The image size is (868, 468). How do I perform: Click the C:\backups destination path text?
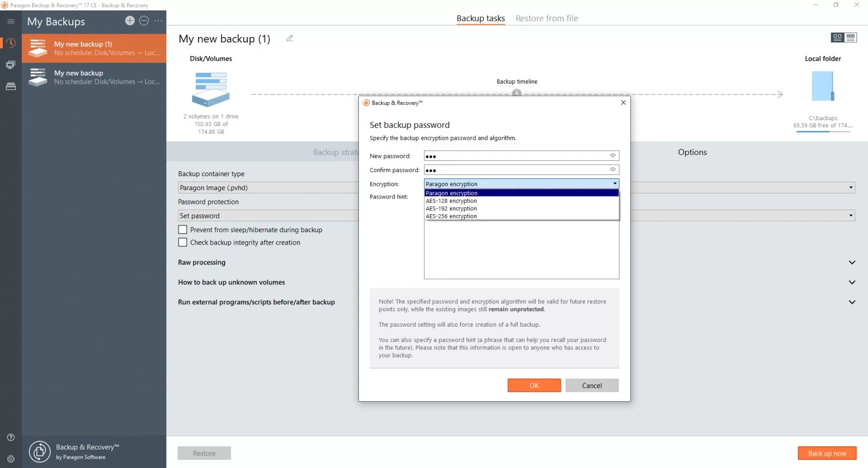pos(823,118)
